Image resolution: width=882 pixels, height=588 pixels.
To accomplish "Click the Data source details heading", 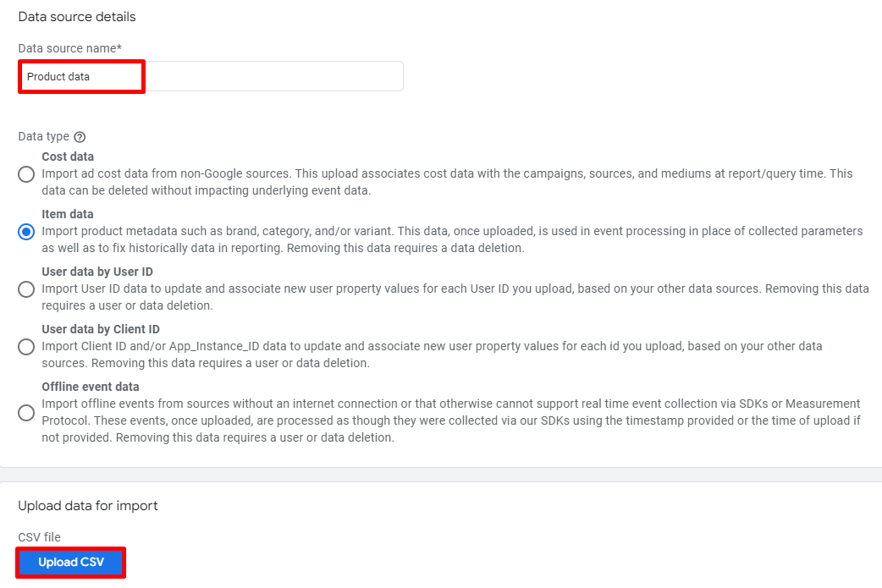I will tap(76, 16).
